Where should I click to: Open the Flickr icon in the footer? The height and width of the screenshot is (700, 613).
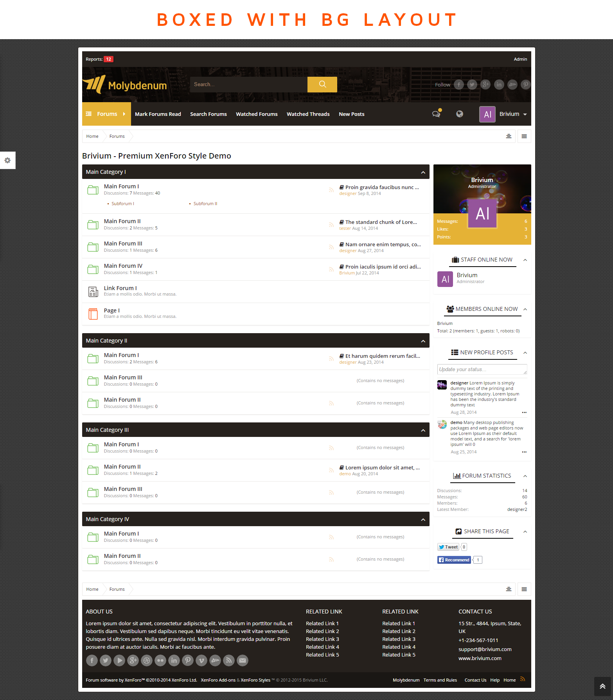click(160, 660)
